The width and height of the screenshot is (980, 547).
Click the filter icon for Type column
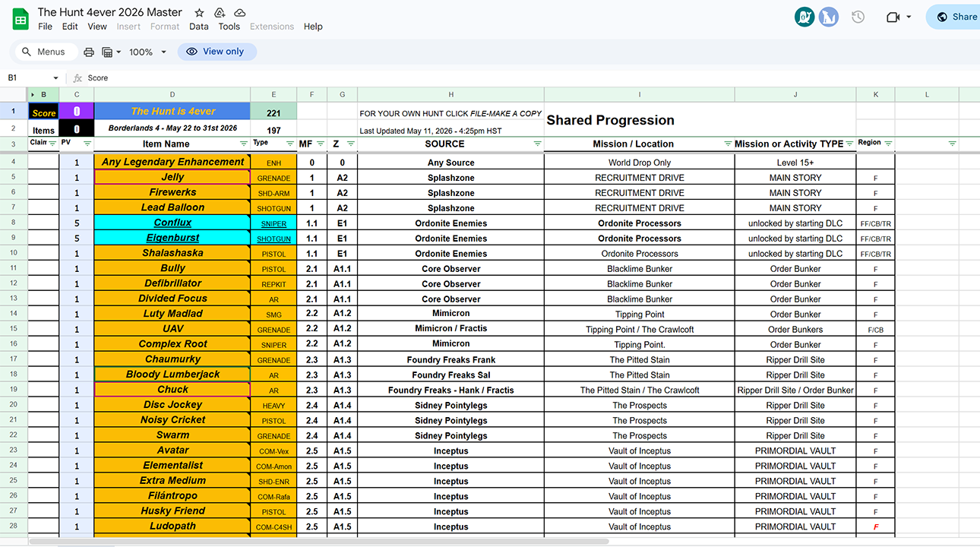pos(289,144)
